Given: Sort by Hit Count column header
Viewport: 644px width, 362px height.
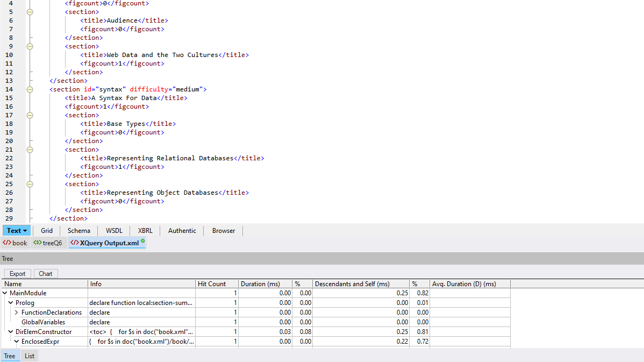Looking at the screenshot, I should coord(217,283).
